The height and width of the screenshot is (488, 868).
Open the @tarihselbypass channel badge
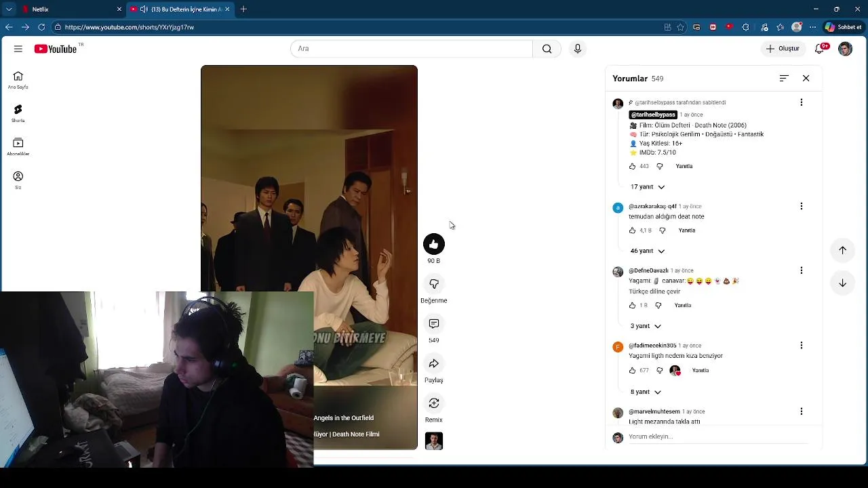(x=653, y=115)
